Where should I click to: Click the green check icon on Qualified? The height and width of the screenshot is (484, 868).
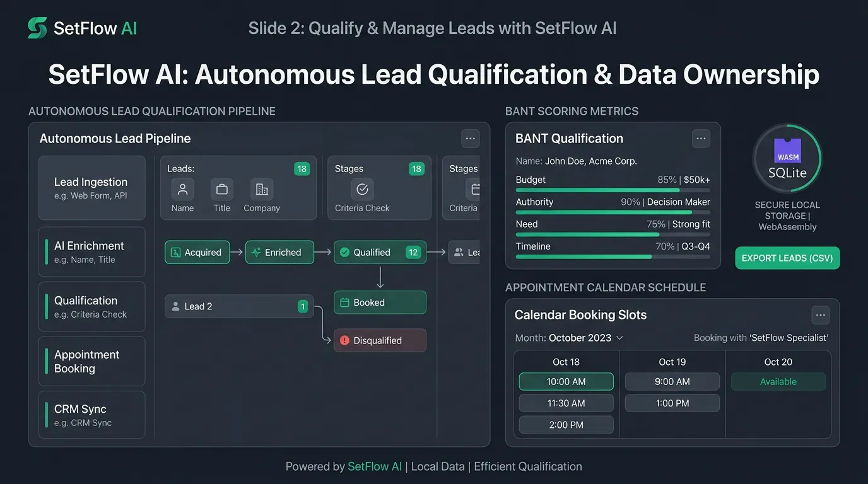344,252
